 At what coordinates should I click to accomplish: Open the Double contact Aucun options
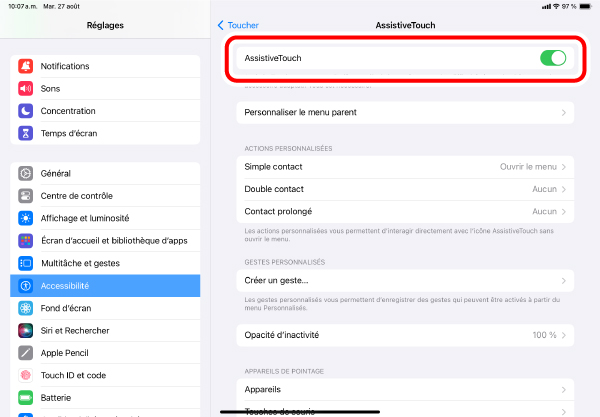[x=405, y=189]
